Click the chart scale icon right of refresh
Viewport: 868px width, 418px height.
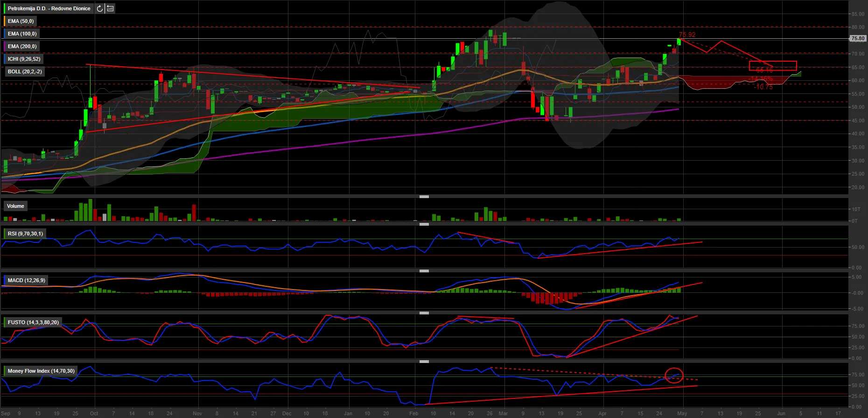pos(110,8)
